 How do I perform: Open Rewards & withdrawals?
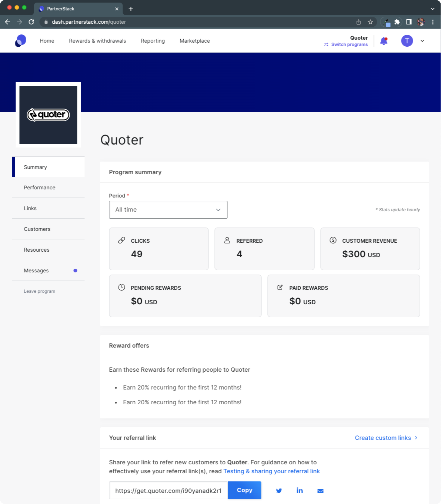click(97, 41)
